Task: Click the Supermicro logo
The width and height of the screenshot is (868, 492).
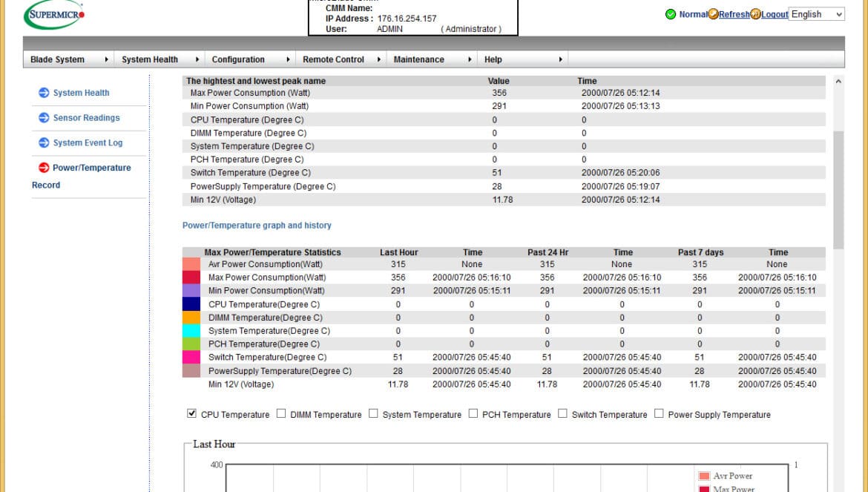Action: tap(54, 15)
